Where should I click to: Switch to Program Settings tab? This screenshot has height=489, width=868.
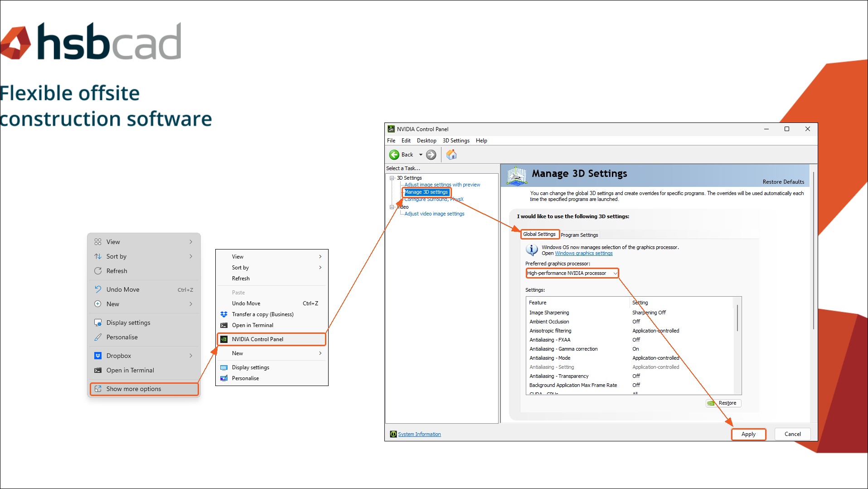coord(579,235)
